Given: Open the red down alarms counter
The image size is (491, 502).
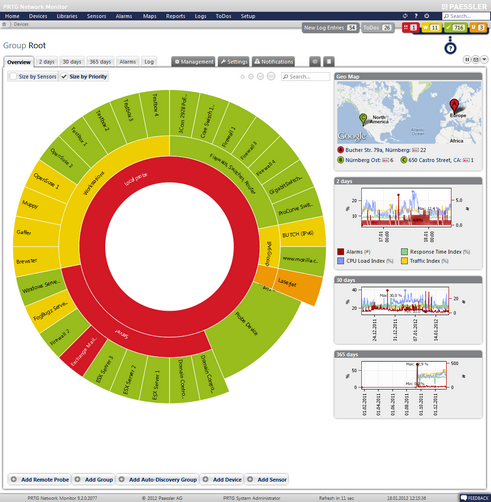Looking at the screenshot, I should pos(410,28).
